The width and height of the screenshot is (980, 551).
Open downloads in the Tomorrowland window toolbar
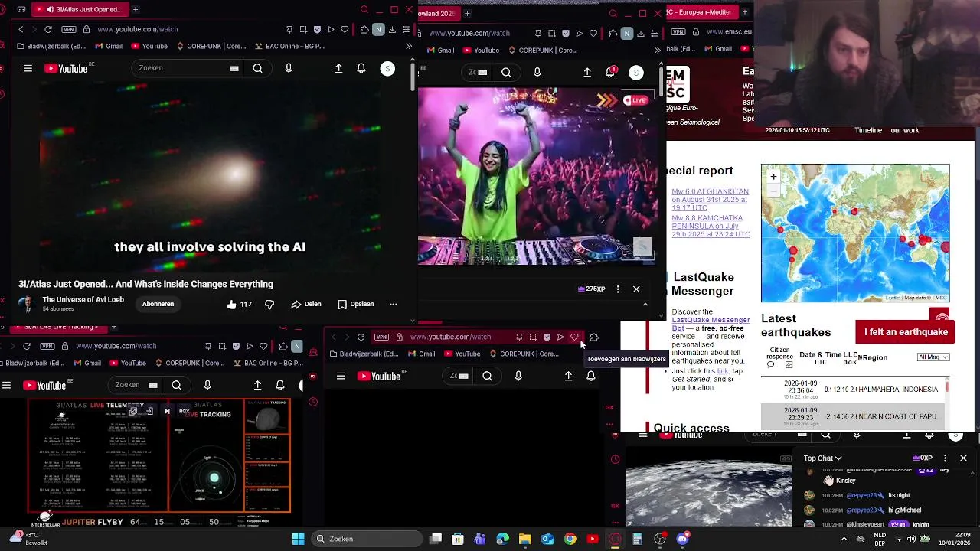pos(641,34)
